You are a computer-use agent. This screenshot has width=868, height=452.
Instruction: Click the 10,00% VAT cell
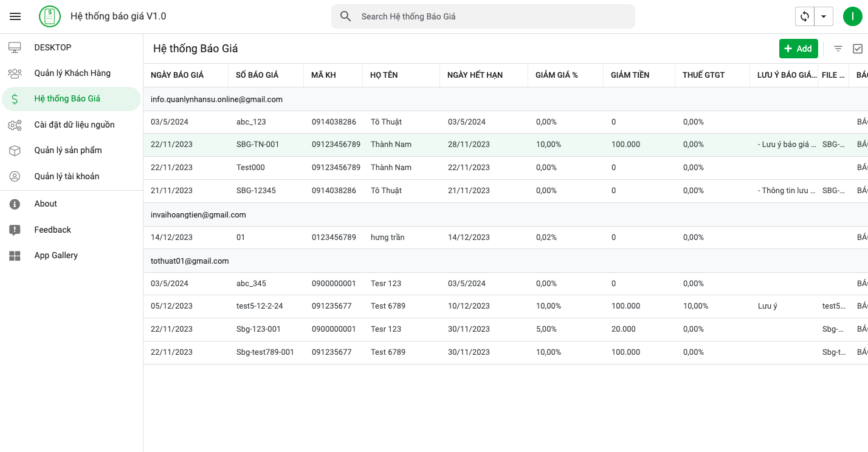pyautogui.click(x=695, y=306)
